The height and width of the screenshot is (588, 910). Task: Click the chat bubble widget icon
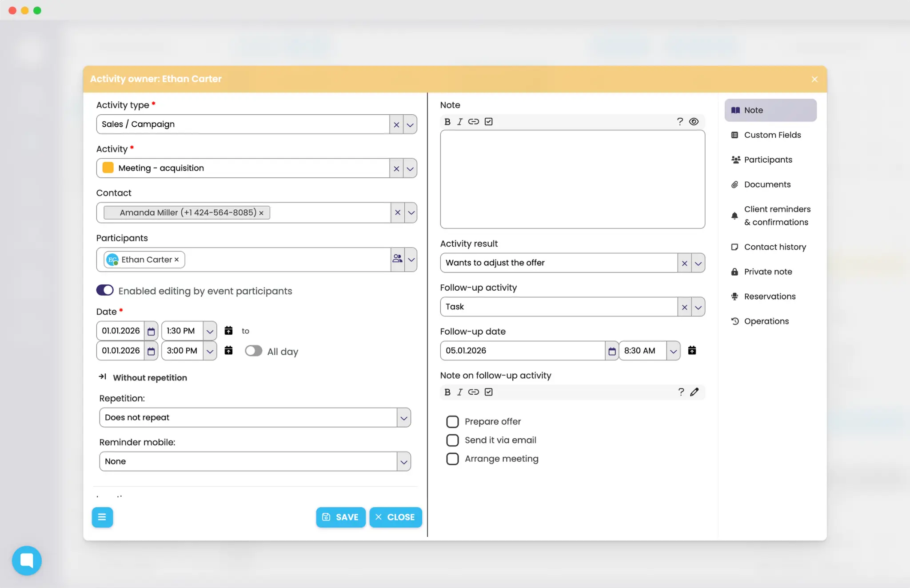click(x=27, y=560)
